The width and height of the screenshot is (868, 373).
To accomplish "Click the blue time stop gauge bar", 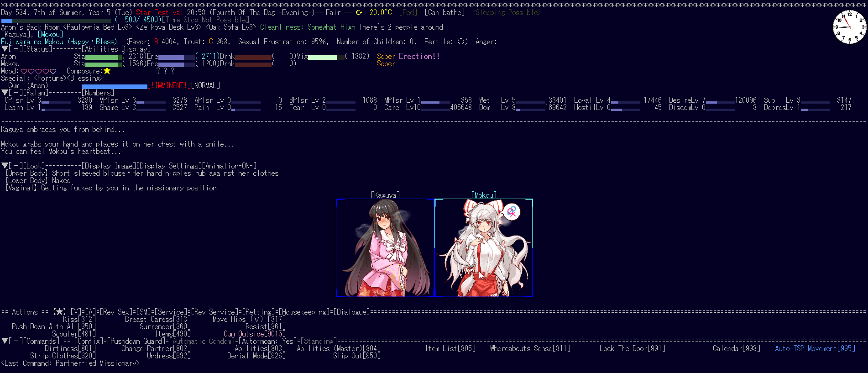I will [56, 21].
